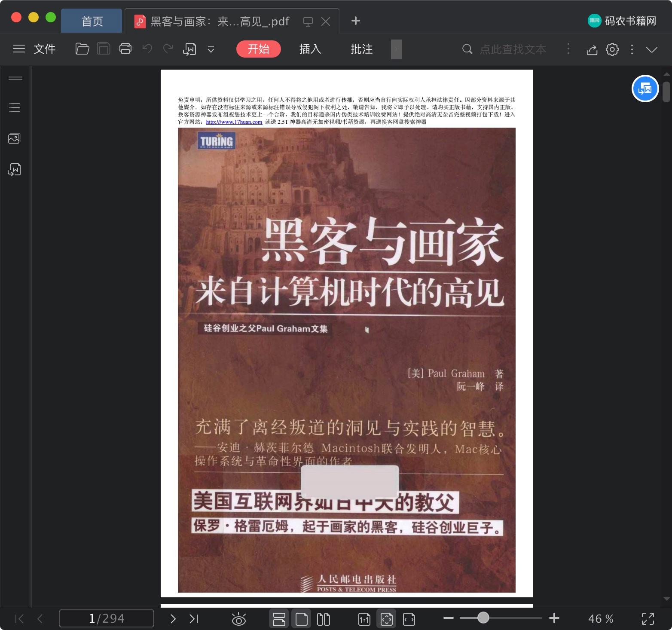Select two-page view mode

[x=323, y=619]
